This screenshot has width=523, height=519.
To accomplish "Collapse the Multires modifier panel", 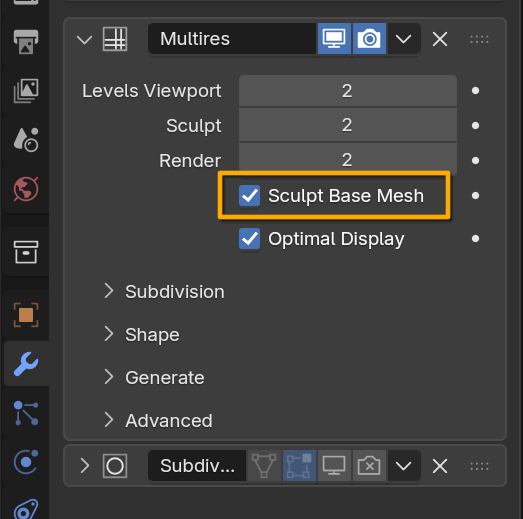I will (x=84, y=40).
